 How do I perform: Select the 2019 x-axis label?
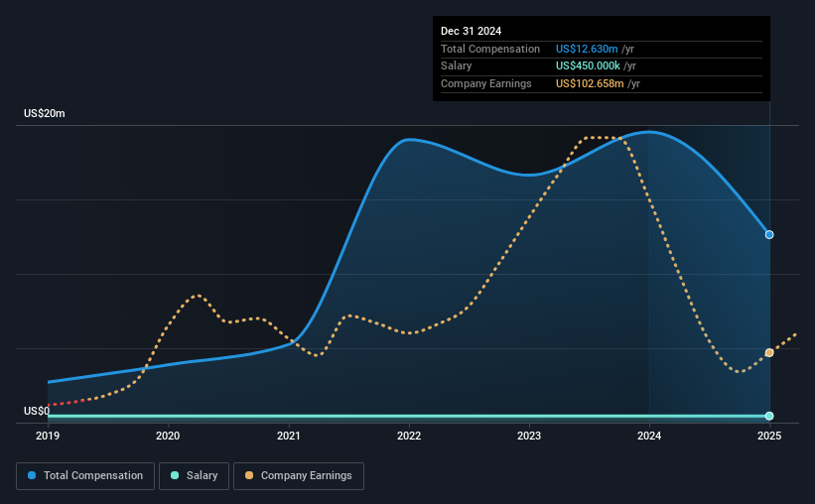(48, 436)
